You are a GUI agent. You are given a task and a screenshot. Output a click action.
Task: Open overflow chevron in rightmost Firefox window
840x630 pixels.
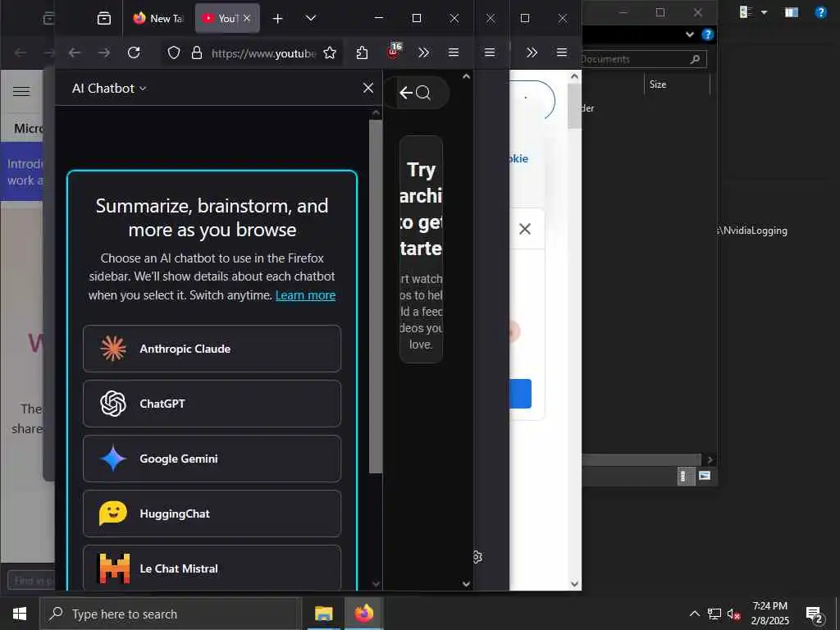[532, 52]
